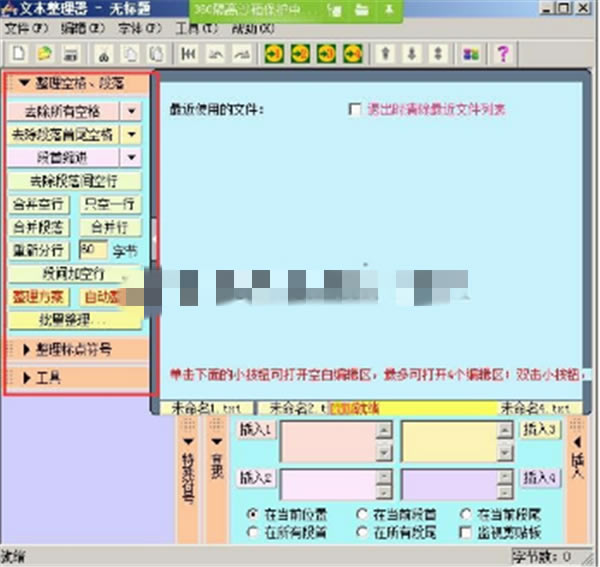Toggle the 特殊符号 vertical panel
Screen dimensions: 600x567
pos(188,480)
